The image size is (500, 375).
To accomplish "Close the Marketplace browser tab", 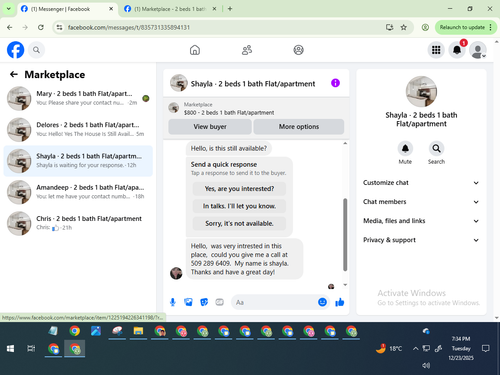I will [214, 9].
